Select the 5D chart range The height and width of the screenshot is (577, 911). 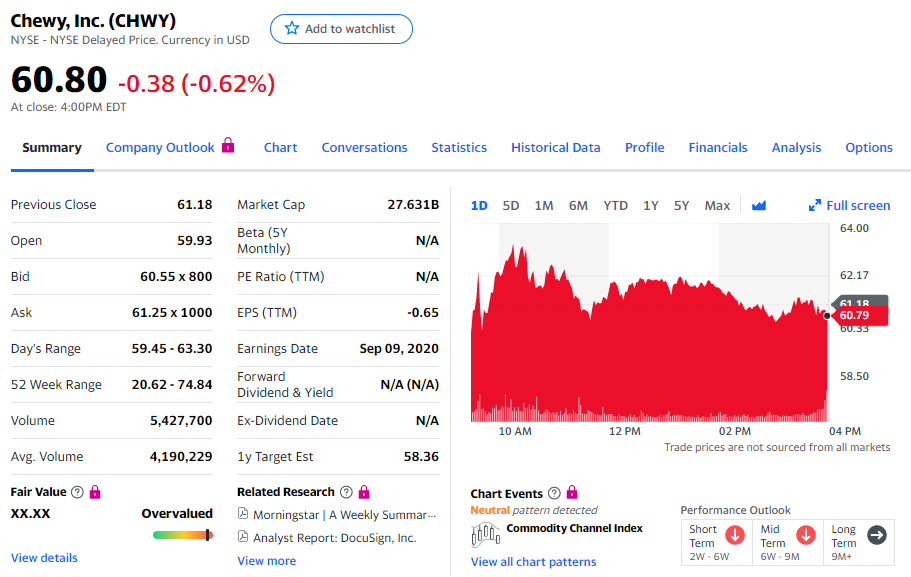pyautogui.click(x=511, y=205)
